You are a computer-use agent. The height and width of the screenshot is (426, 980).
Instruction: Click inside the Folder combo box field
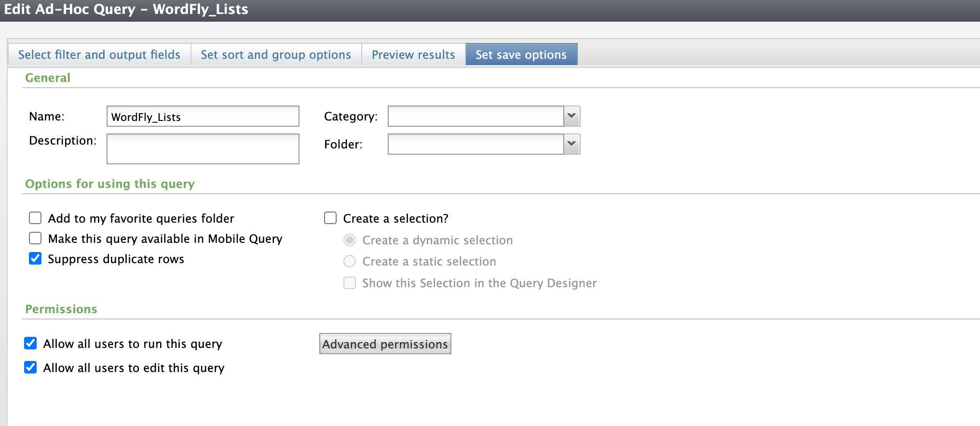point(476,144)
